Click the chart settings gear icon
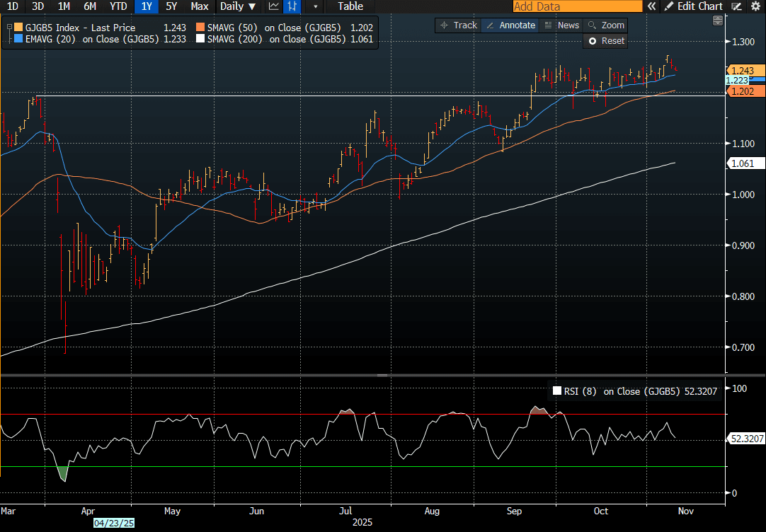Image resolution: width=766 pixels, height=532 pixels. (755, 6)
